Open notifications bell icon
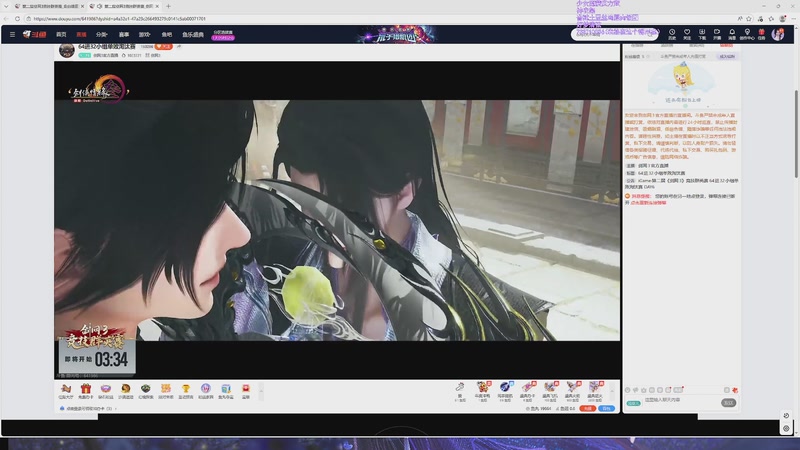 (x=732, y=34)
